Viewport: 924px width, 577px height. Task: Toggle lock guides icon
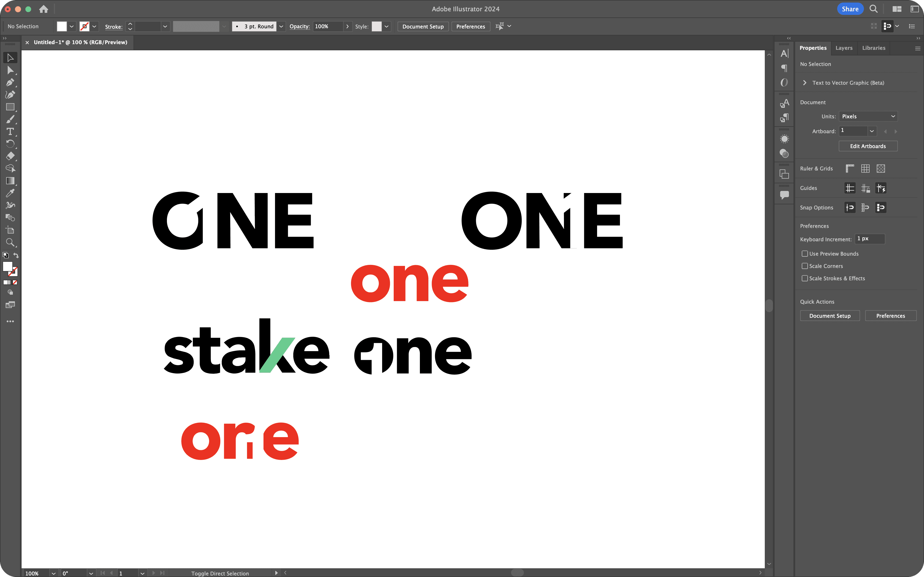(x=865, y=188)
